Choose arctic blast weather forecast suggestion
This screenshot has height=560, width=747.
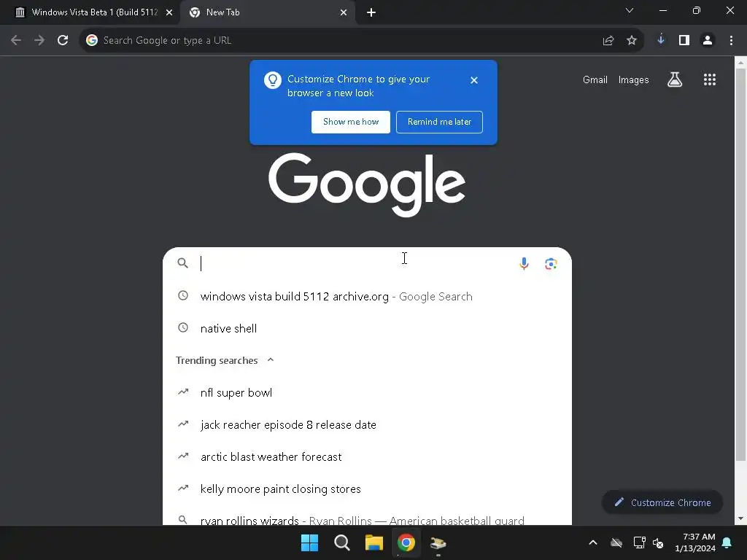pyautogui.click(x=367, y=456)
